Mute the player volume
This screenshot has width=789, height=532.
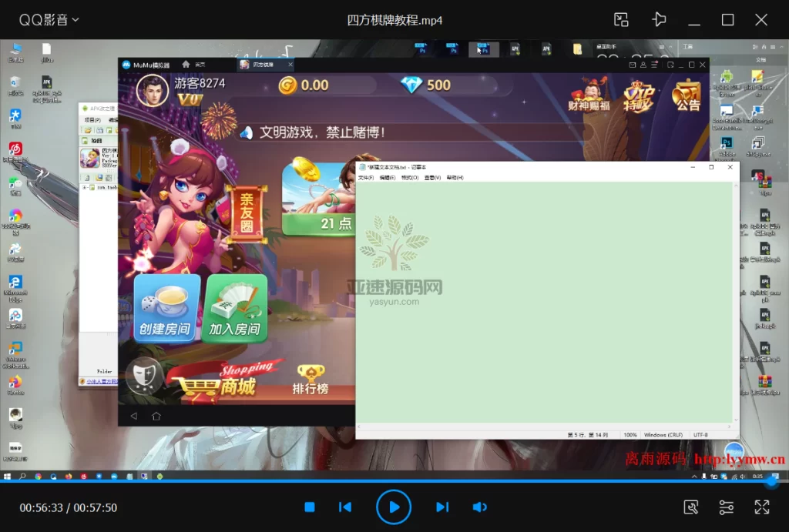tap(479, 507)
